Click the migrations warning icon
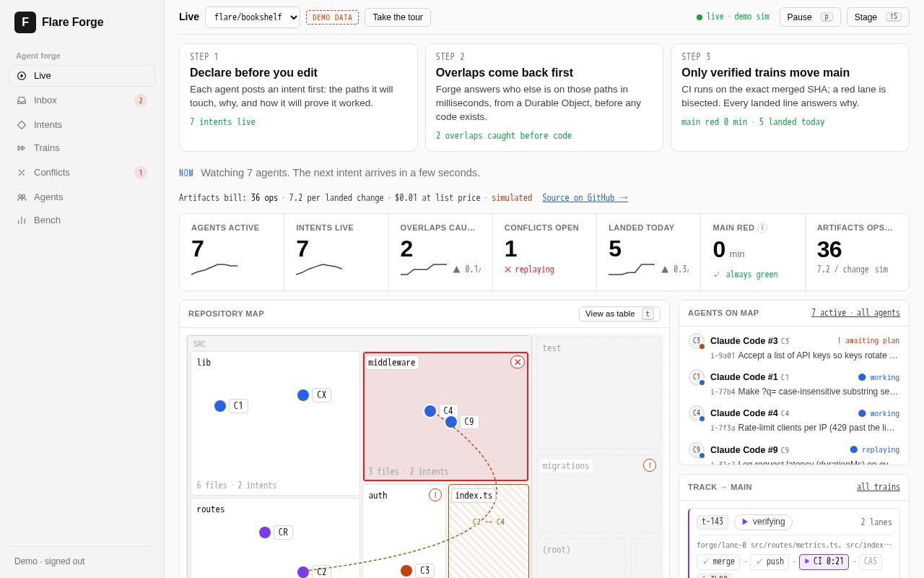This screenshot has width=924, height=578. 650,465
